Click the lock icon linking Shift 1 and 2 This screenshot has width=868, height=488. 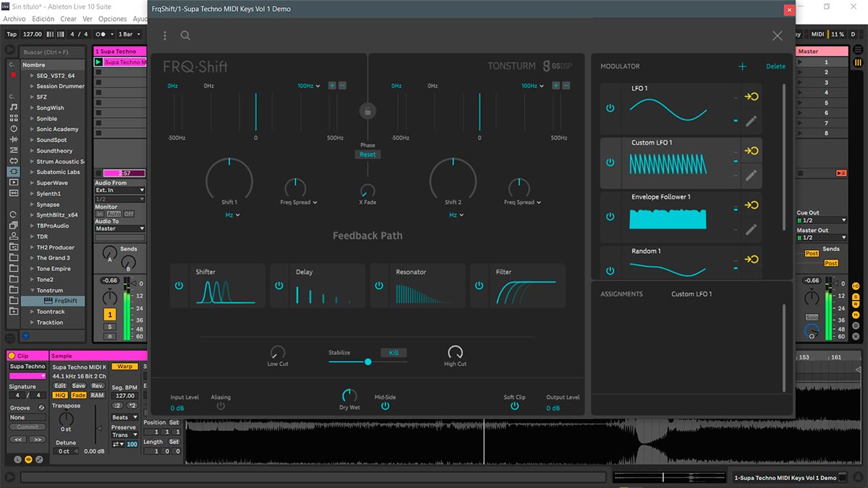point(367,111)
